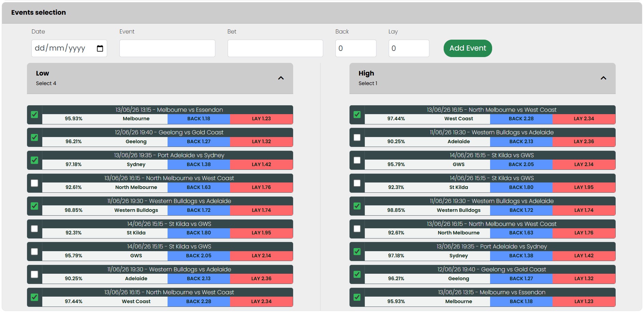The image size is (644, 312).
Task: Click BACK 1.72 in High list
Action: tap(521, 210)
